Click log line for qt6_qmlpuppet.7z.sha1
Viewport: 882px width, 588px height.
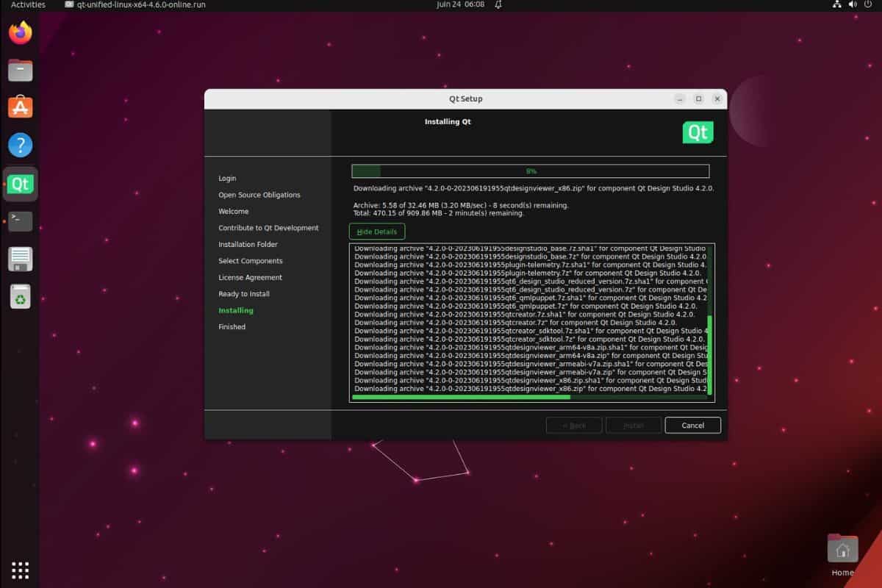point(529,298)
